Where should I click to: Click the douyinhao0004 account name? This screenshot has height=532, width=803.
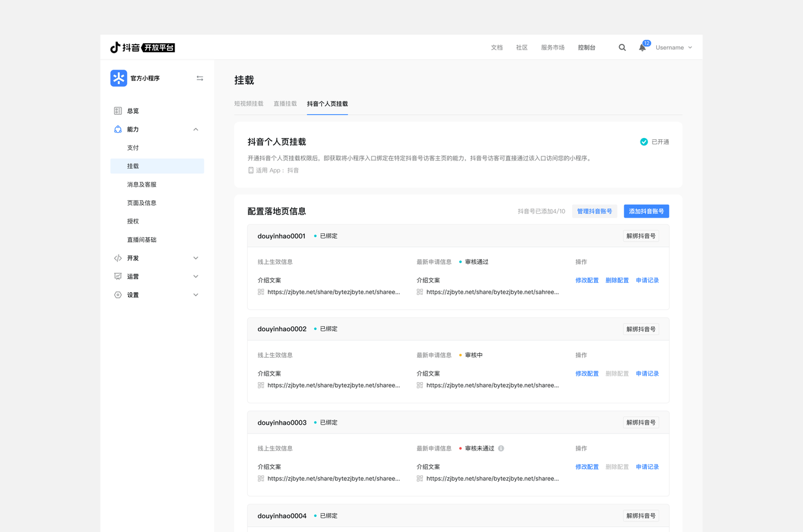click(282, 516)
